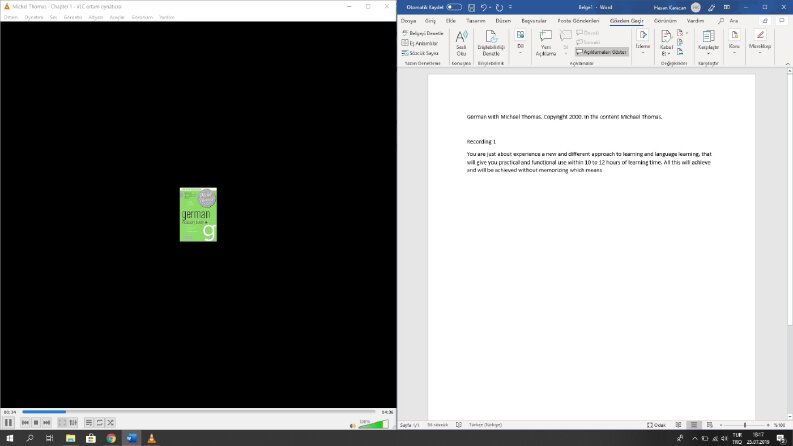Save the Word document

471,8
